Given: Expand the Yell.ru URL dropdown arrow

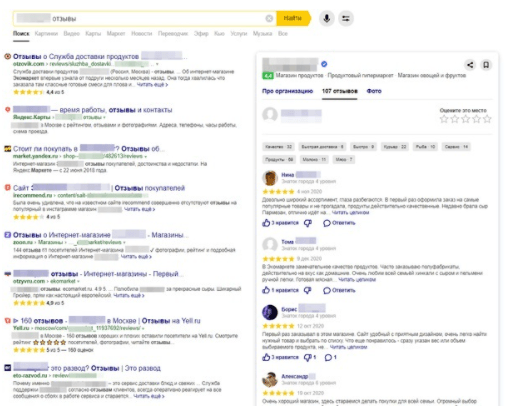Looking at the screenshot, I should 143,328.
